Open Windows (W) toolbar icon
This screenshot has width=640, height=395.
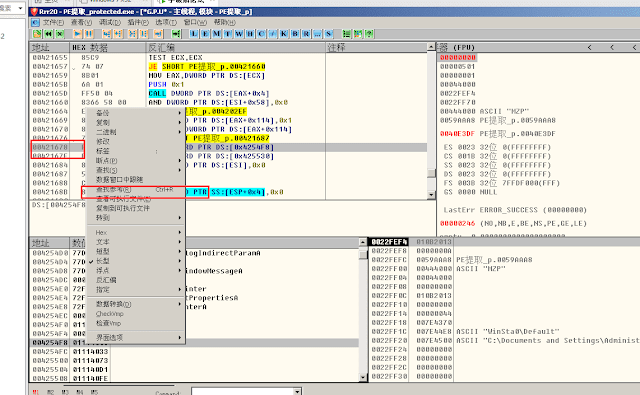click(239, 34)
